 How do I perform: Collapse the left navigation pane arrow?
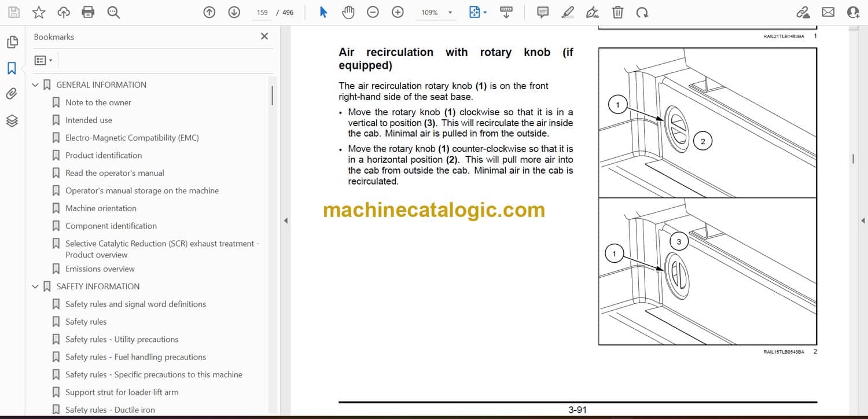[x=285, y=220]
